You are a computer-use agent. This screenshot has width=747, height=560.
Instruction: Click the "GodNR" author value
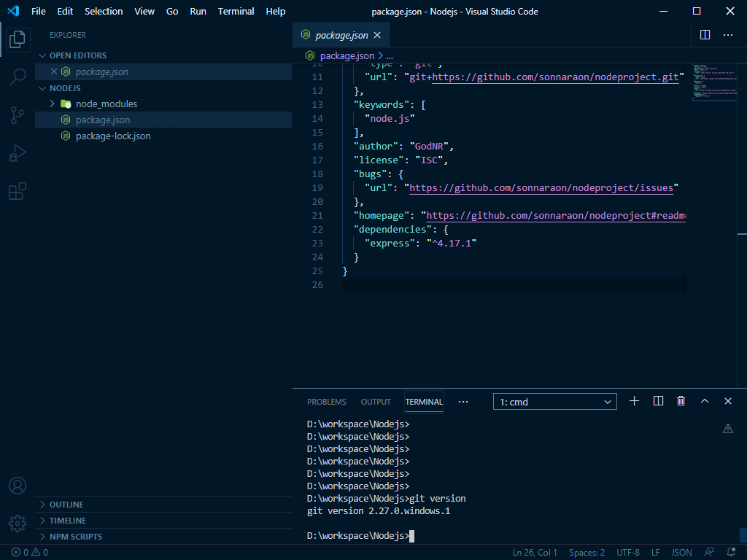pos(429,146)
